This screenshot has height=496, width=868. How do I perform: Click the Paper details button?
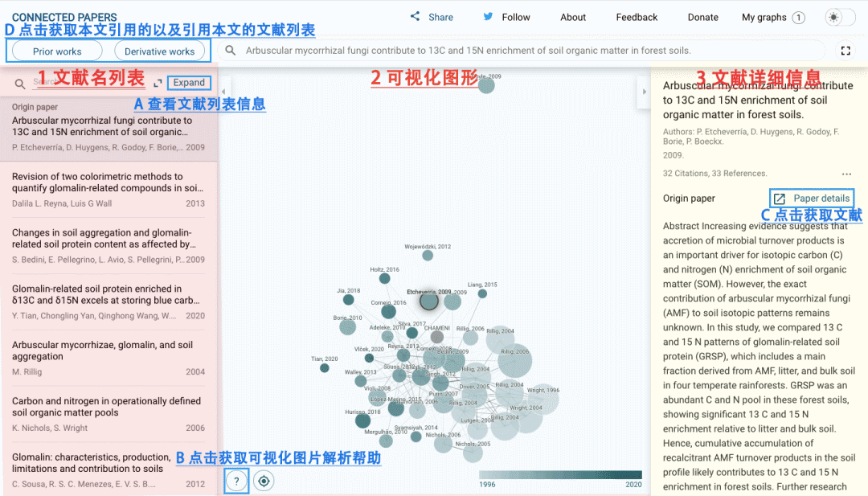click(x=812, y=199)
